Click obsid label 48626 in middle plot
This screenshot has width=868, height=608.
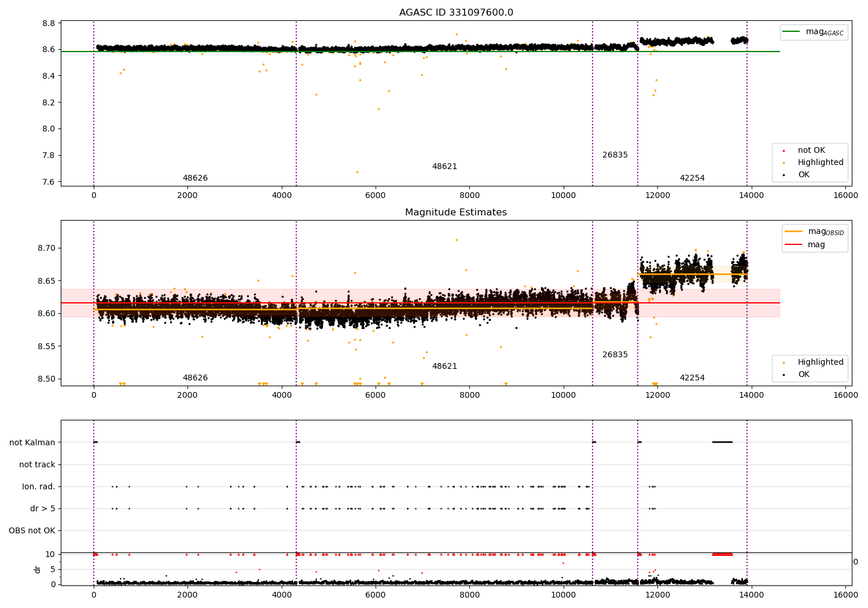(195, 378)
